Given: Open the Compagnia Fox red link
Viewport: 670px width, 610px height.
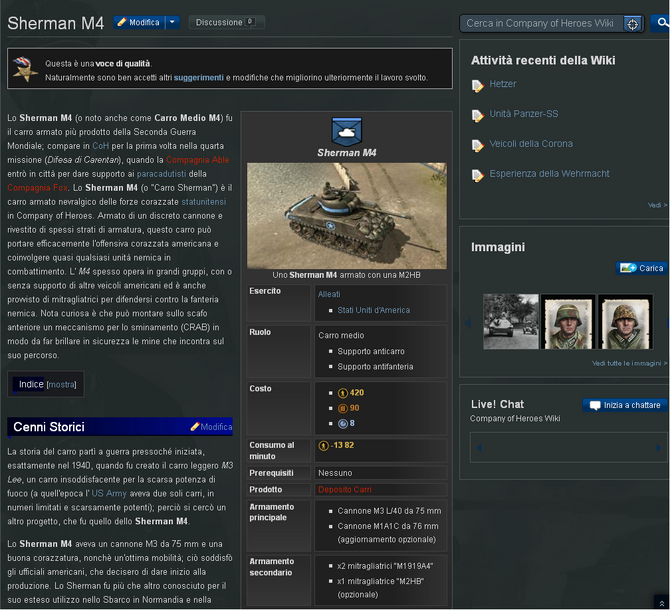Looking at the screenshot, I should point(38,188).
